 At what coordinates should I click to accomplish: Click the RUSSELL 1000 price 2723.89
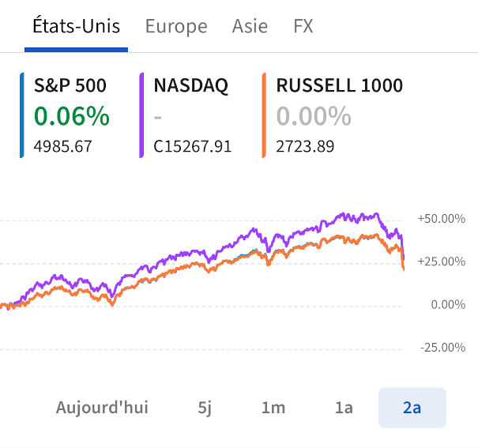coord(305,146)
